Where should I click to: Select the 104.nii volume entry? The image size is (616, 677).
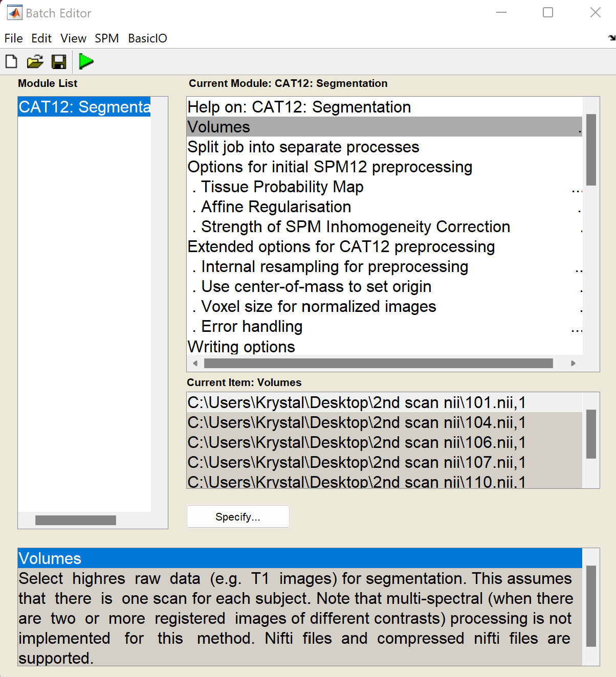[x=357, y=423]
